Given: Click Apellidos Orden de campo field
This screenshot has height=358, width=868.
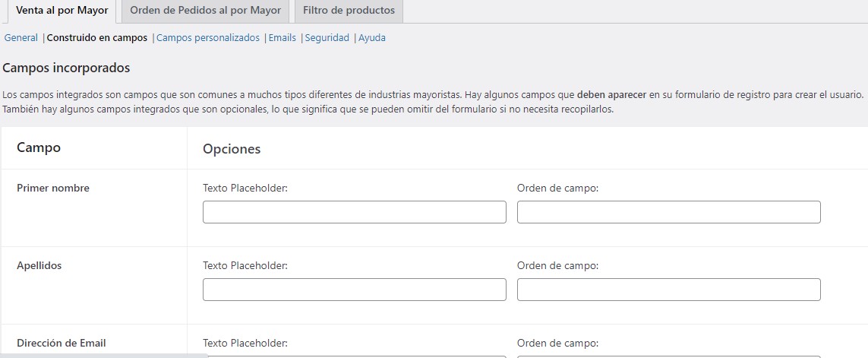Looking at the screenshot, I should pos(668,290).
